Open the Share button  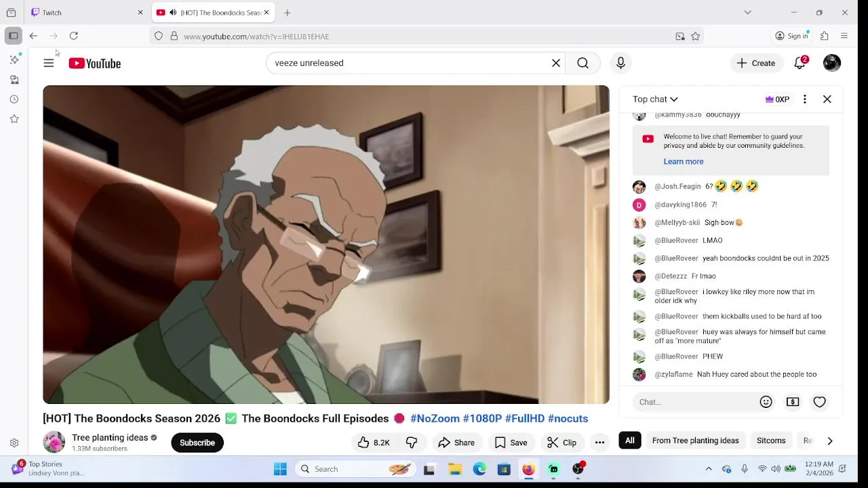pos(456,443)
